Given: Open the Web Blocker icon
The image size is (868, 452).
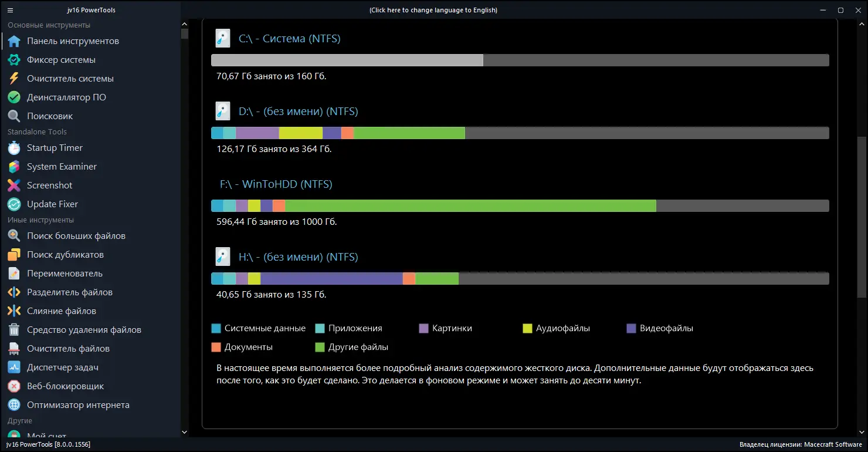Looking at the screenshot, I should click(14, 386).
